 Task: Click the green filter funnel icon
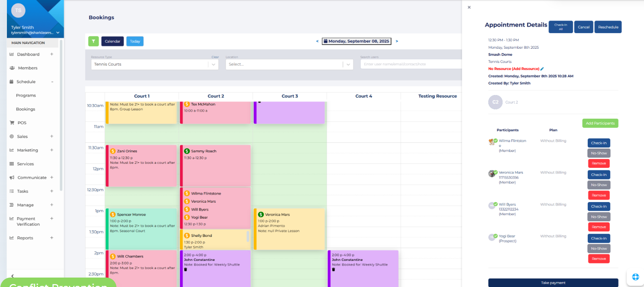pos(93,41)
